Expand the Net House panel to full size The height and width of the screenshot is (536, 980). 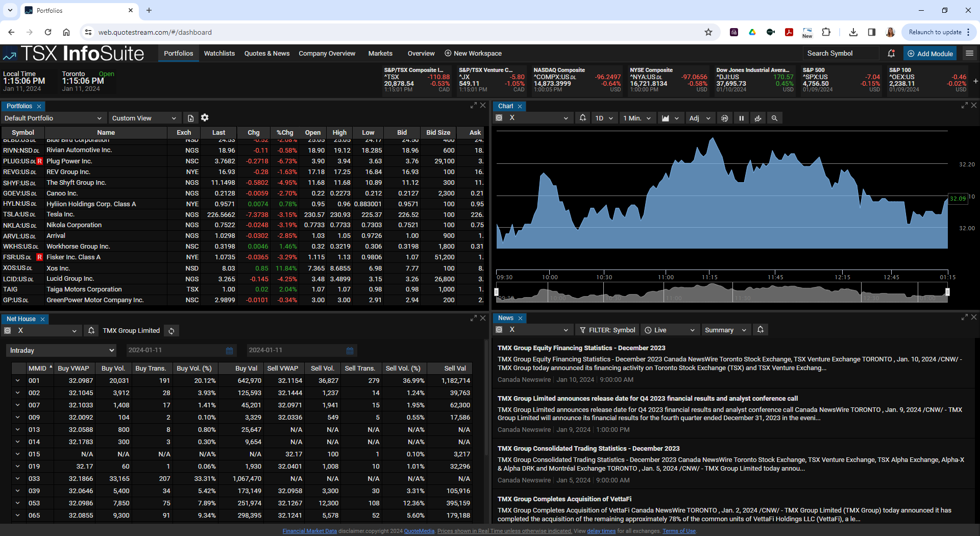point(474,318)
